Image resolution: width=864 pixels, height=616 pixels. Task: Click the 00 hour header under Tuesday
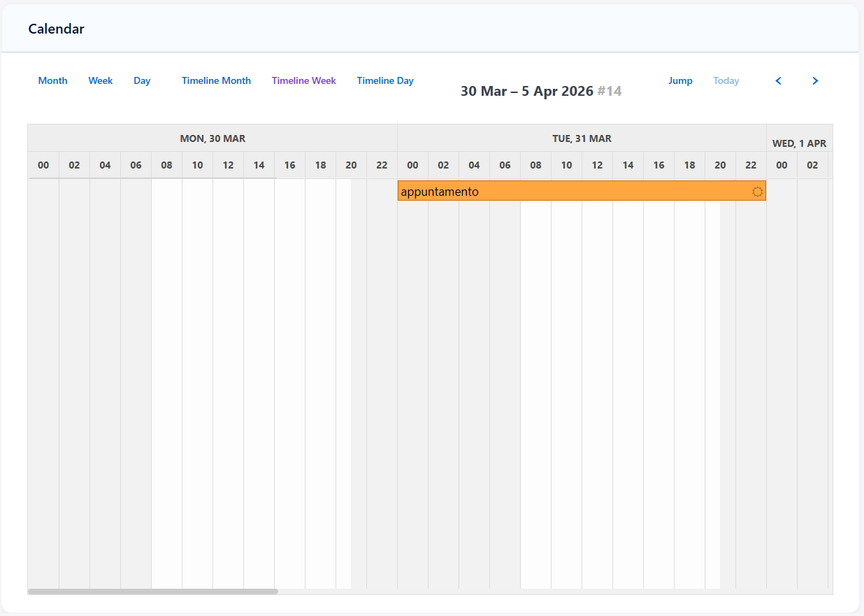412,166
